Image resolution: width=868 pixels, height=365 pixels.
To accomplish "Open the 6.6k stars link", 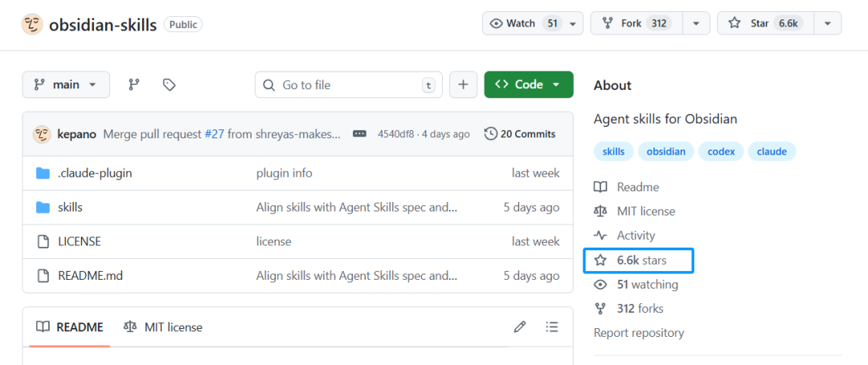I will (x=641, y=260).
